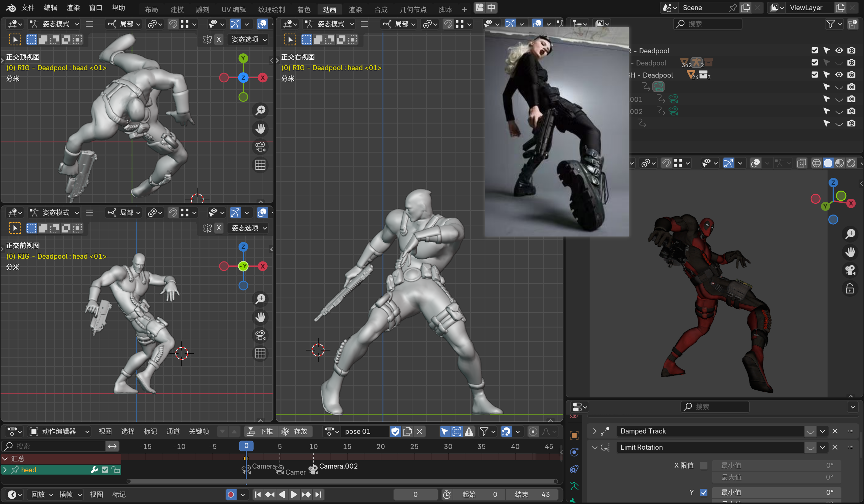The width and height of the screenshot is (864, 504).
Task: Hide MESH - Deadpool with eye icon
Action: [x=839, y=75]
